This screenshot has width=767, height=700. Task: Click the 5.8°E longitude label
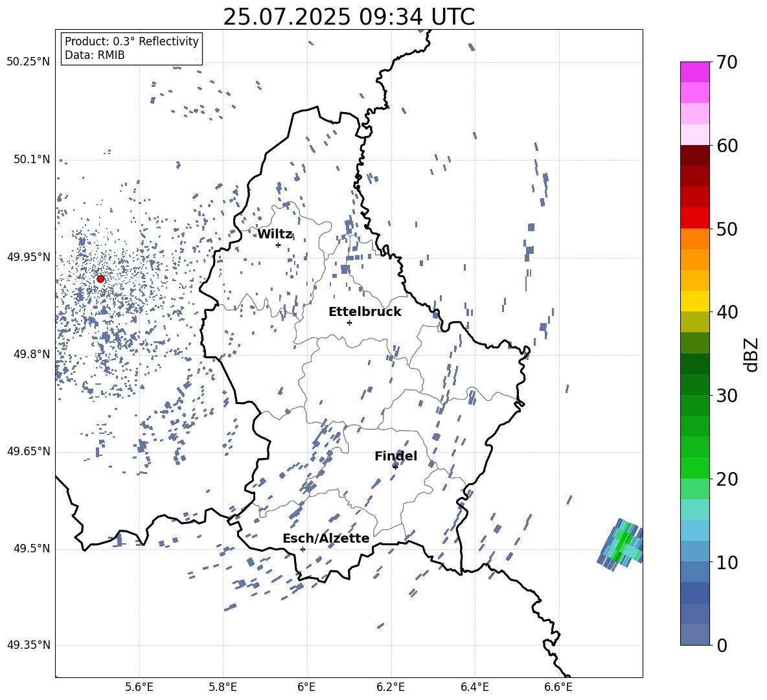pos(223,687)
